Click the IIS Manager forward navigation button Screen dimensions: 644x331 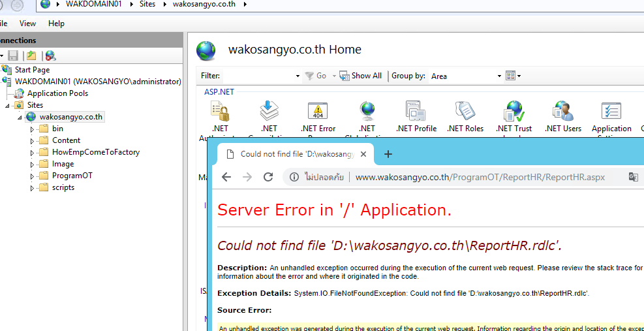coord(17,5)
